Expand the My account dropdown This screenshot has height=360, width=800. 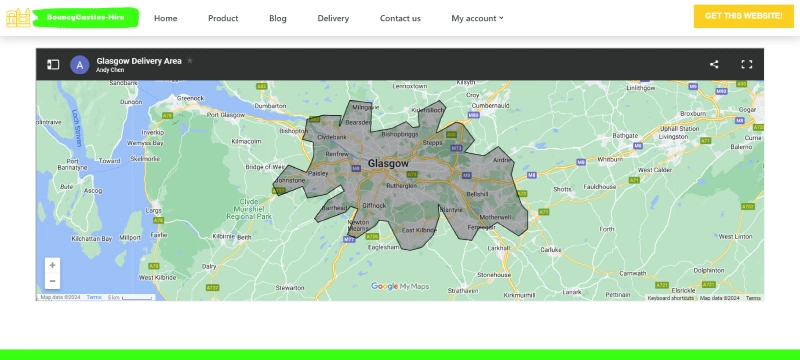[x=477, y=18]
